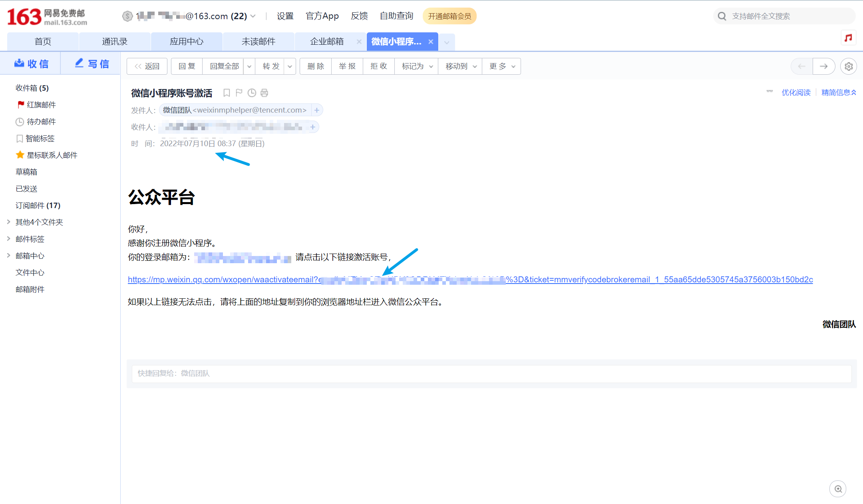Image resolution: width=863 pixels, height=504 pixels.
Task: Click 优化阅读 link
Action: pyautogui.click(x=796, y=93)
